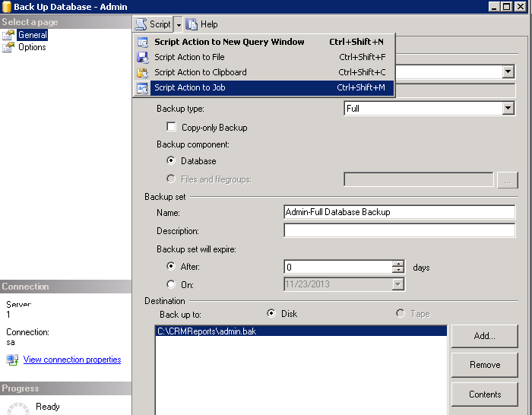This screenshot has height=415, width=532.
Task: Close the Back Up Database window
Action: pos(521,6)
